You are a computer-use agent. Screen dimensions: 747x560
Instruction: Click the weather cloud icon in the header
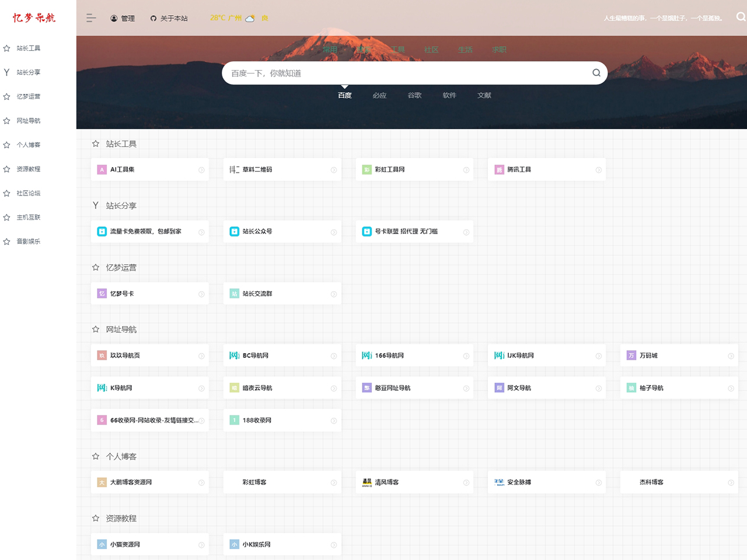point(250,19)
